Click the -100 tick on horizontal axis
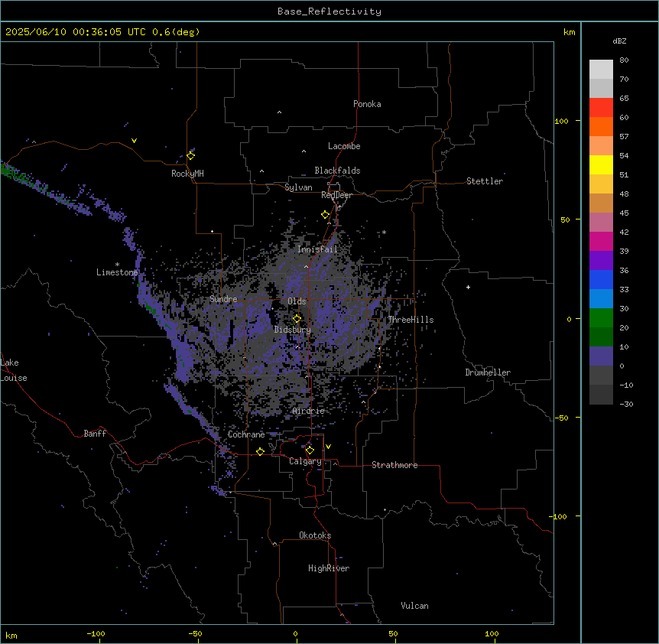This screenshot has width=659, height=644. pos(96,634)
